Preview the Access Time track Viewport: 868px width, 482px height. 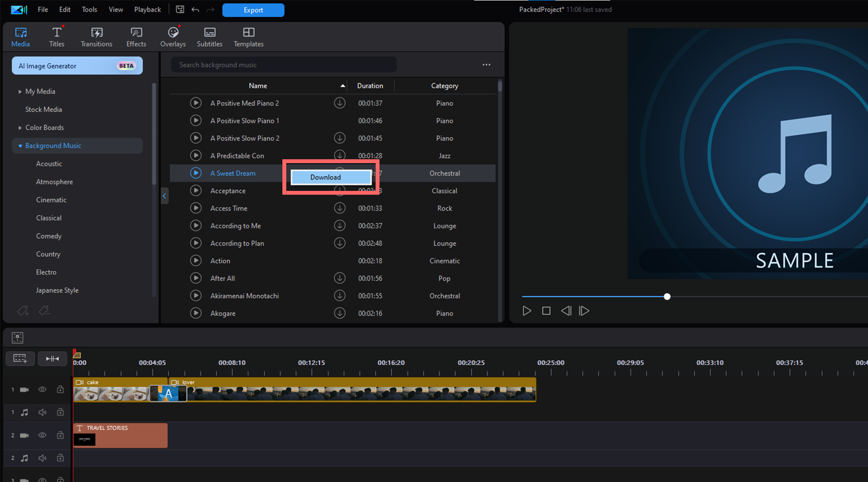tap(196, 208)
